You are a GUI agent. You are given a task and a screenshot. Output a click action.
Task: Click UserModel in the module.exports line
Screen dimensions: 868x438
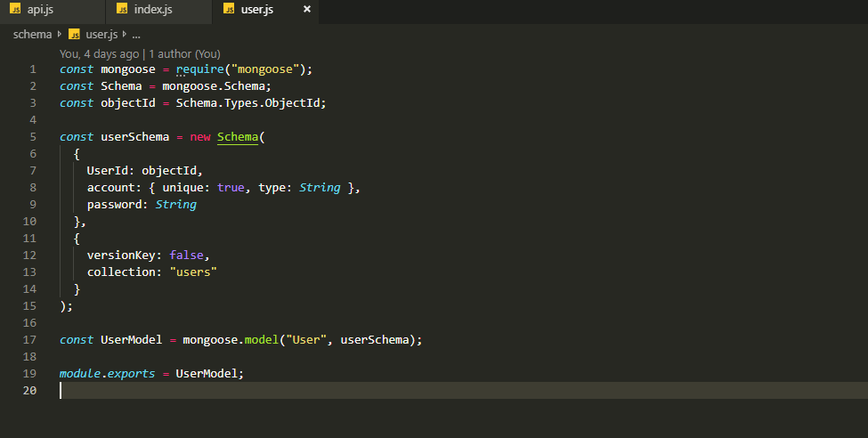coord(207,374)
